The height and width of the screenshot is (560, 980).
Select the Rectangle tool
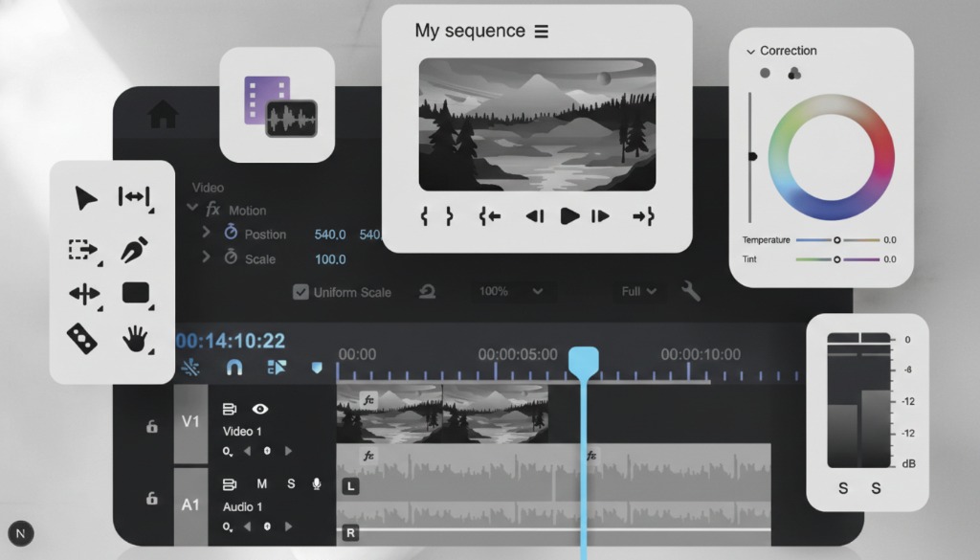(136, 293)
